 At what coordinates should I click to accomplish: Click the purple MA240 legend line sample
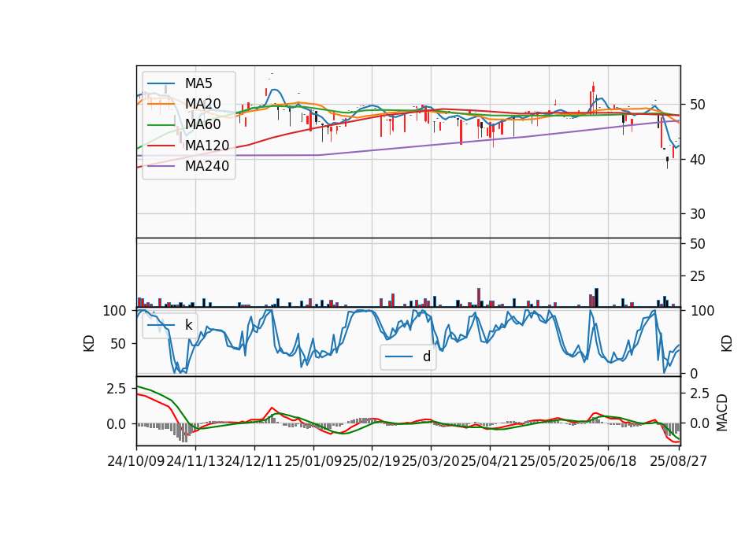(161, 166)
